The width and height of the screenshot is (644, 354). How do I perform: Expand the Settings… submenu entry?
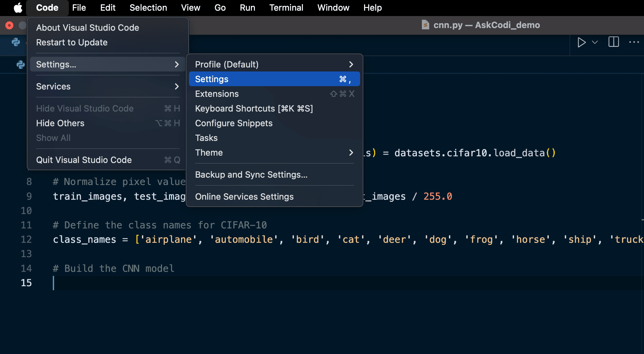[108, 64]
